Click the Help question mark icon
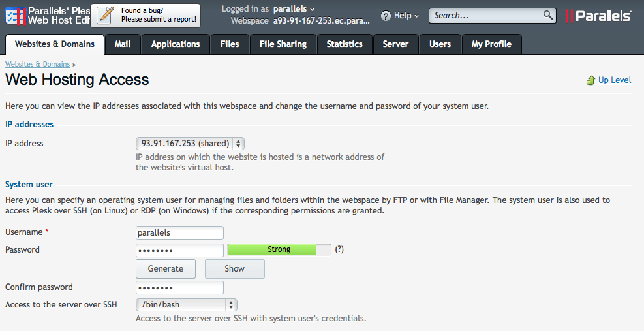The width and height of the screenshot is (644, 331). [x=386, y=16]
